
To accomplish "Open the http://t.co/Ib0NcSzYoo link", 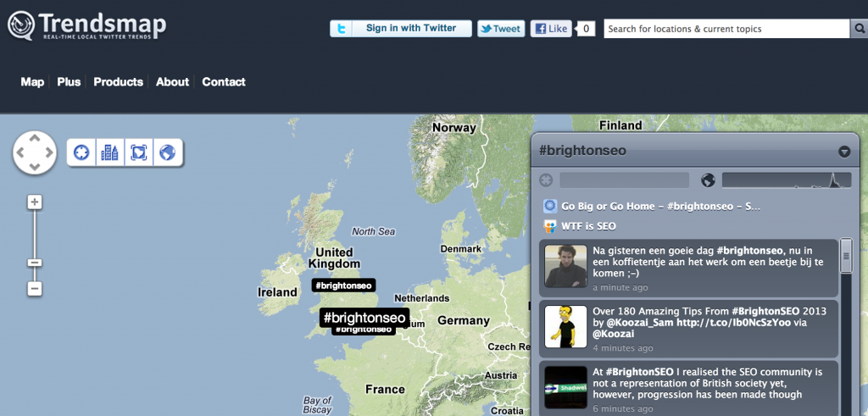I will tap(733, 323).
